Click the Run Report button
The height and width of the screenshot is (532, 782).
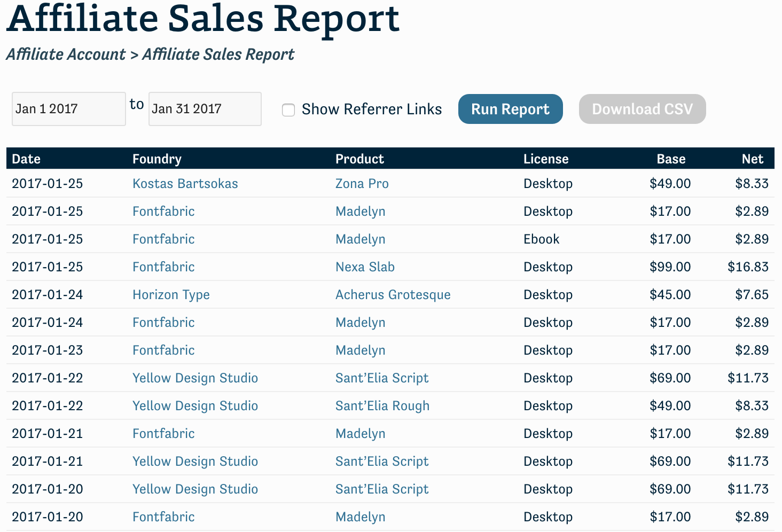[510, 109]
